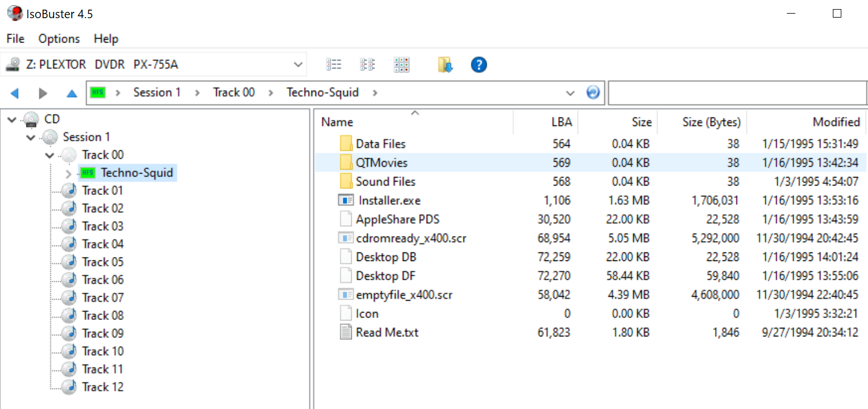Click the Sound Files folder icon

click(346, 182)
